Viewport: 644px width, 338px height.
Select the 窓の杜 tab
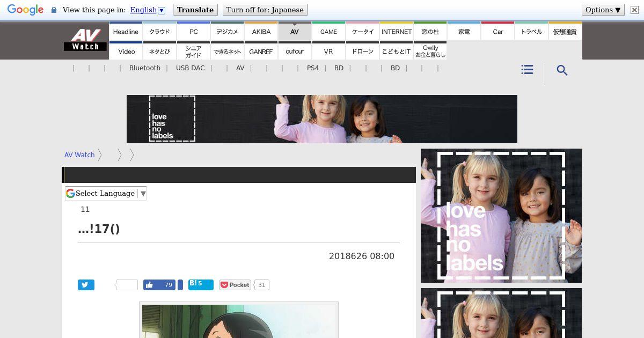point(430,31)
